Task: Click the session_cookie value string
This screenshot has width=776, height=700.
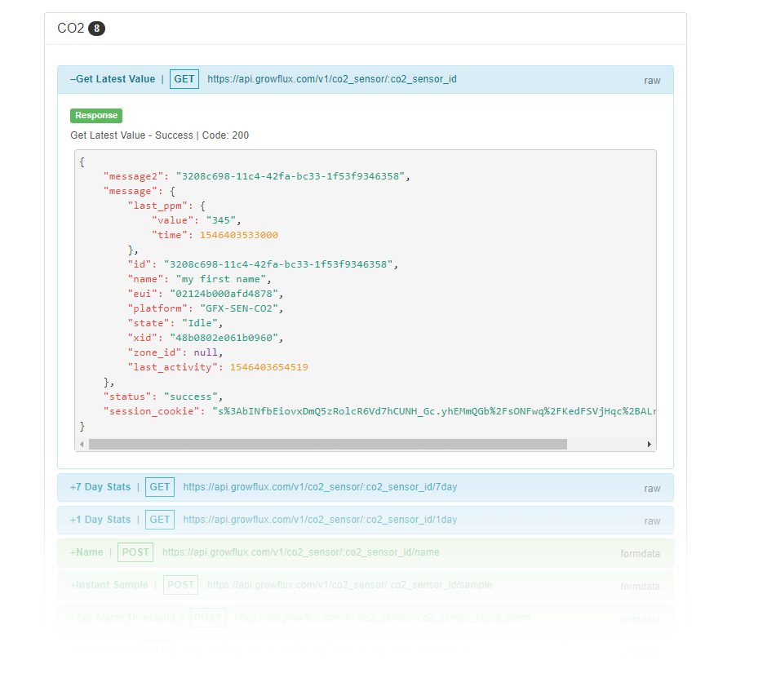Action: pyautogui.click(x=435, y=411)
